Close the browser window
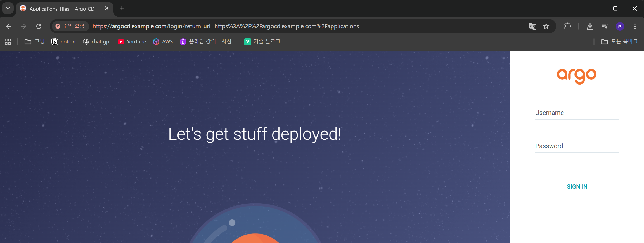 (x=634, y=8)
